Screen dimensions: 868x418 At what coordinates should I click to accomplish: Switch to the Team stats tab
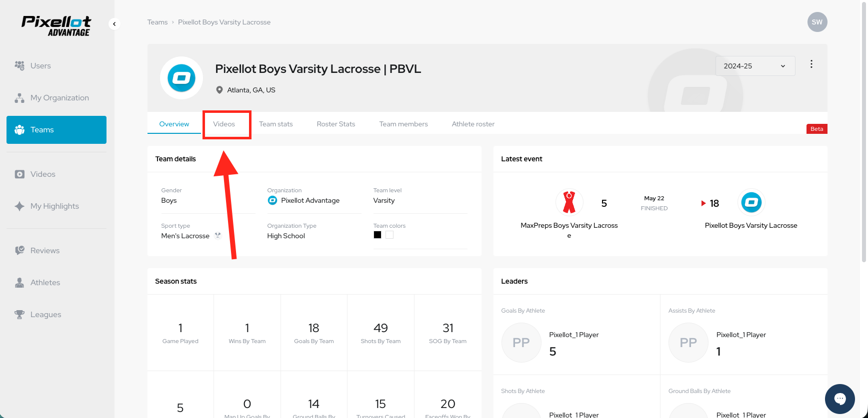(x=275, y=124)
